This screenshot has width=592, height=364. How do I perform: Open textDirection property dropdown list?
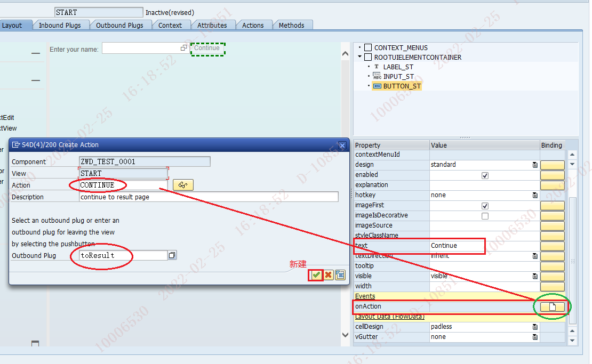click(x=535, y=256)
